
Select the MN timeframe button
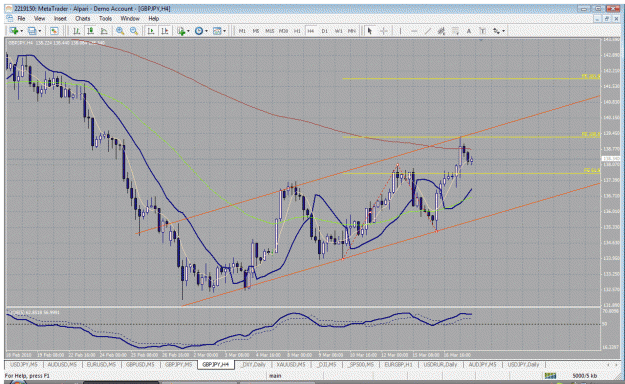(x=352, y=31)
